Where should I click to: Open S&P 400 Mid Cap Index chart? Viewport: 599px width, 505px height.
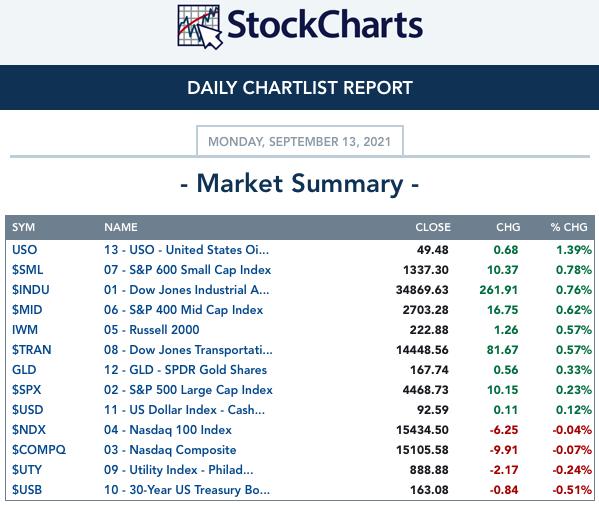click(183, 310)
